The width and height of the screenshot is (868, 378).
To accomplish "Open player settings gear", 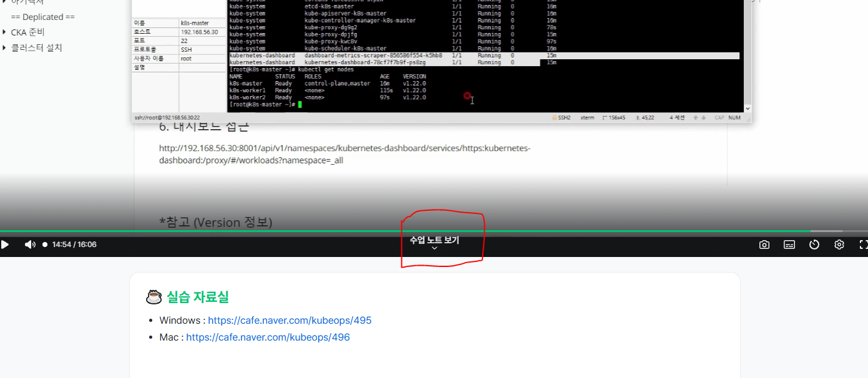I will point(839,245).
